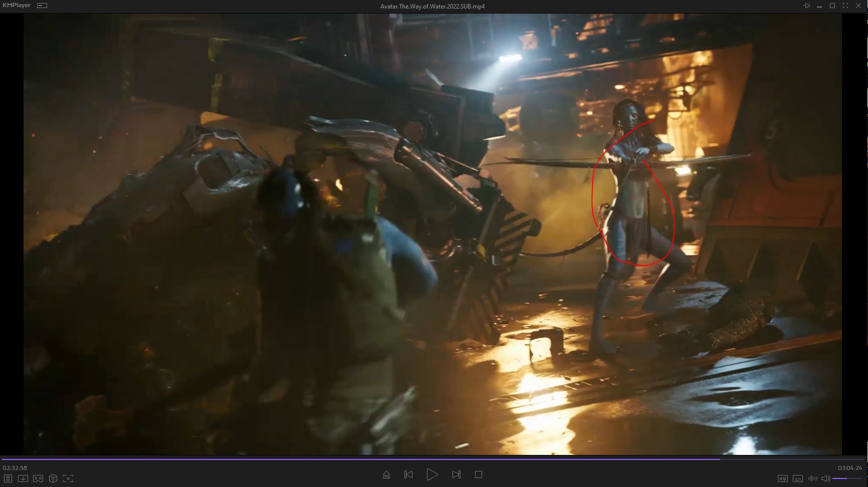868x487 pixels.
Task: Capture a screenshot of the frame
Action: (x=68, y=478)
